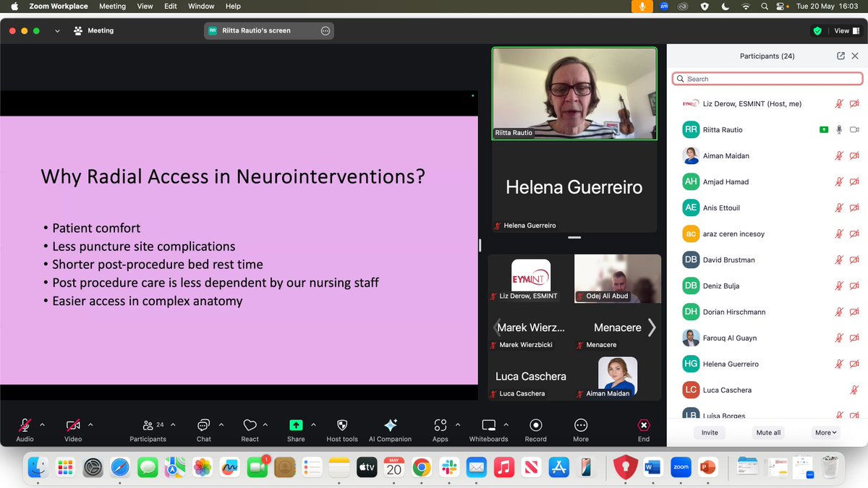Click the participants Search field
868x488 pixels.
[767, 79]
